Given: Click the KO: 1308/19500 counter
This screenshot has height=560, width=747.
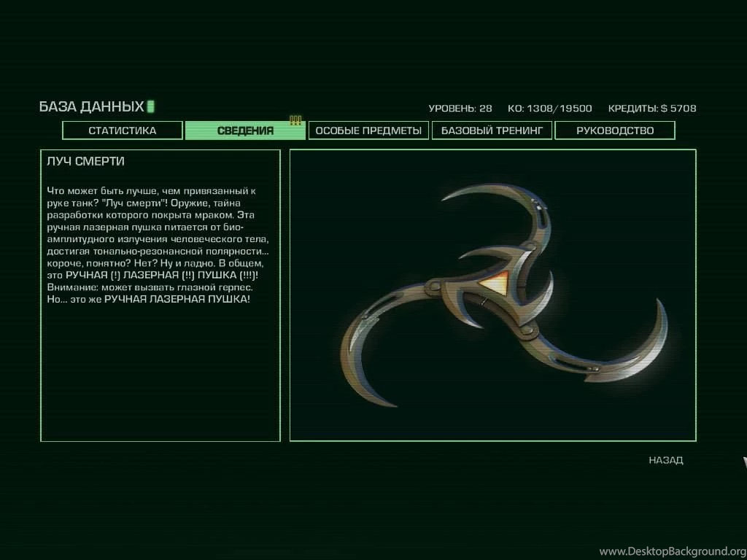Looking at the screenshot, I should (x=549, y=109).
